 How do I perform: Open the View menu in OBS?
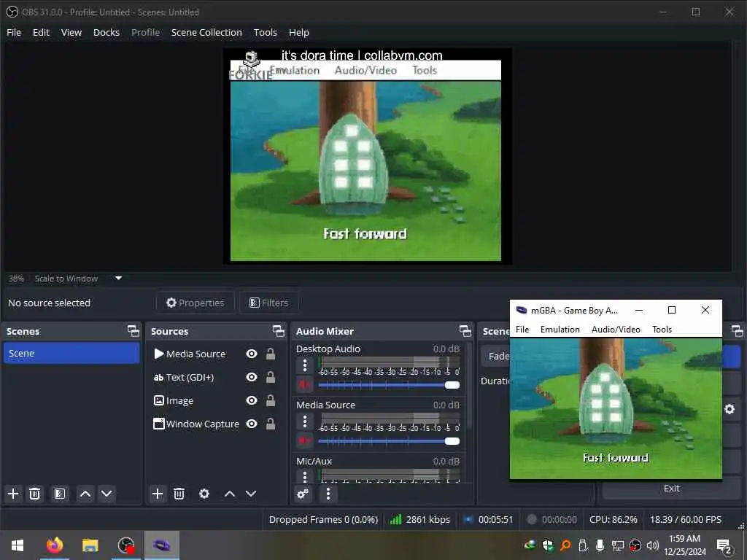coord(71,32)
